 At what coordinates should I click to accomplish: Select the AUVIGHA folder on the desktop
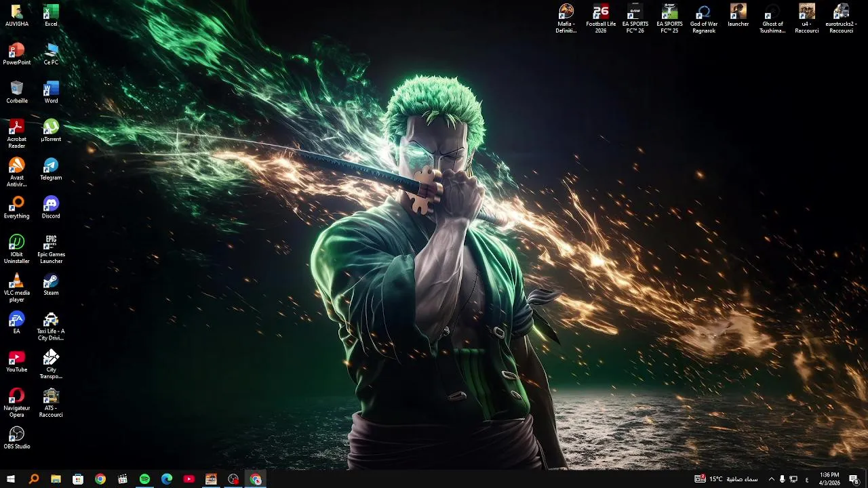point(16,16)
